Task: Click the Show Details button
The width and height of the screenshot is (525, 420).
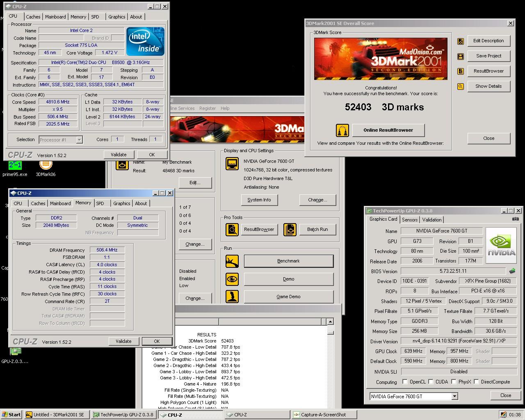Action: click(488, 87)
